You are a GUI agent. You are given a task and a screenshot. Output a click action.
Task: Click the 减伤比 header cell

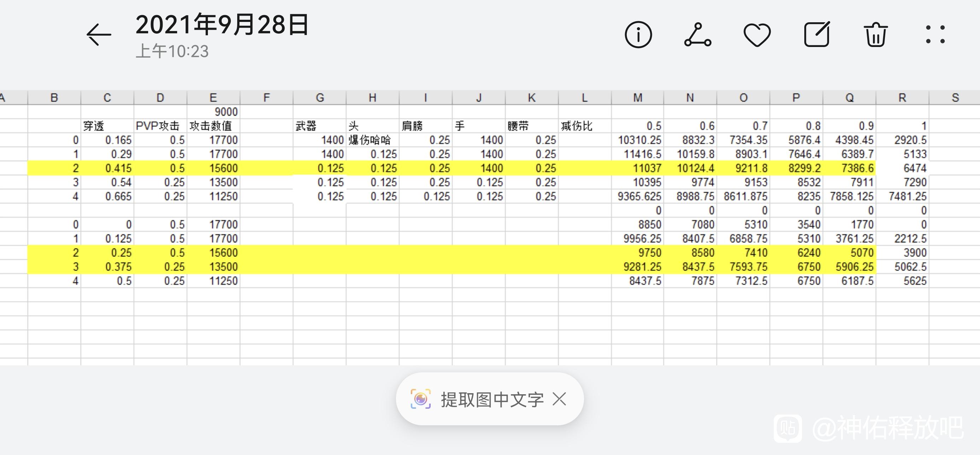585,126
